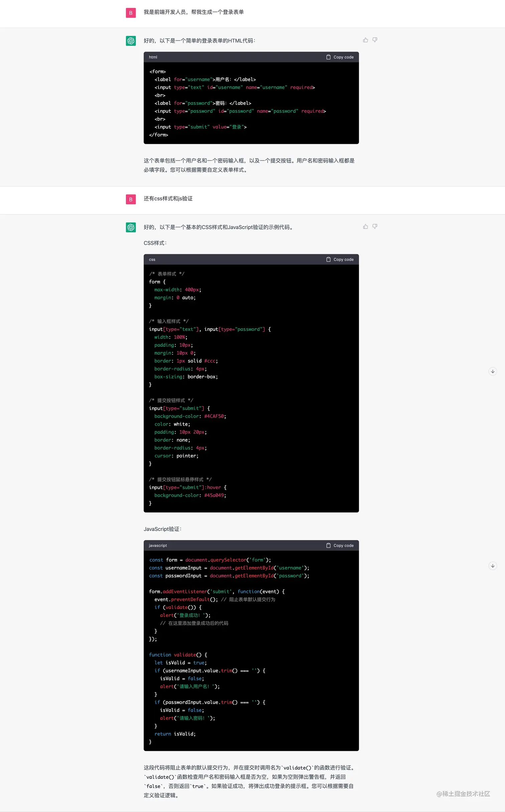Click the alert('登录成功！') line
The height and width of the screenshot is (812, 505).
[185, 615]
